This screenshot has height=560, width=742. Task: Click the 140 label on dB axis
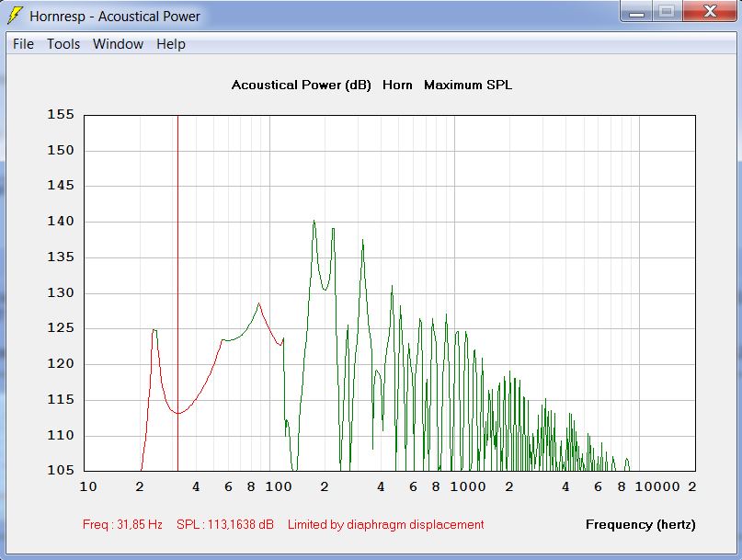(x=61, y=221)
